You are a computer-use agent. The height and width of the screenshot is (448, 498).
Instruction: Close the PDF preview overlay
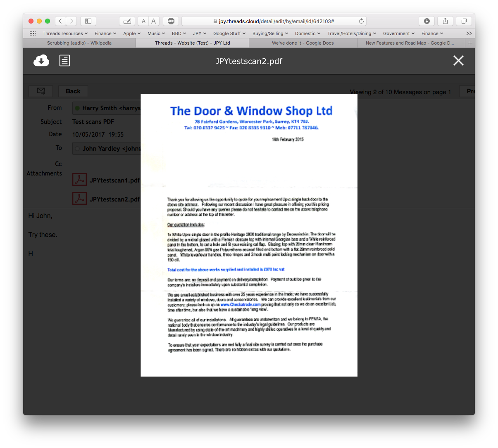(x=458, y=61)
